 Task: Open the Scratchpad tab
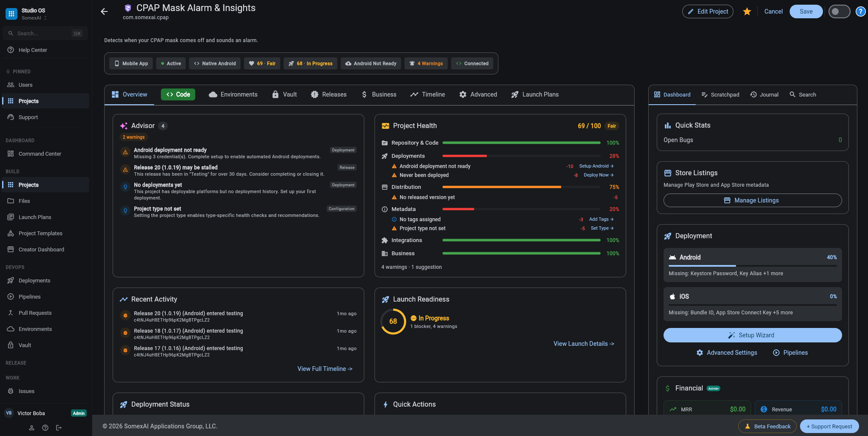click(x=720, y=94)
